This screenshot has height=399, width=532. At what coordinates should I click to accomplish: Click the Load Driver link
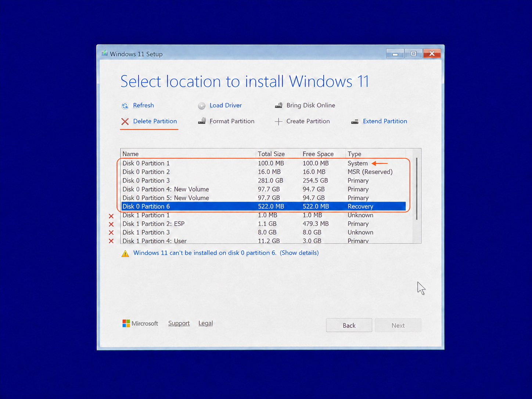226,105
